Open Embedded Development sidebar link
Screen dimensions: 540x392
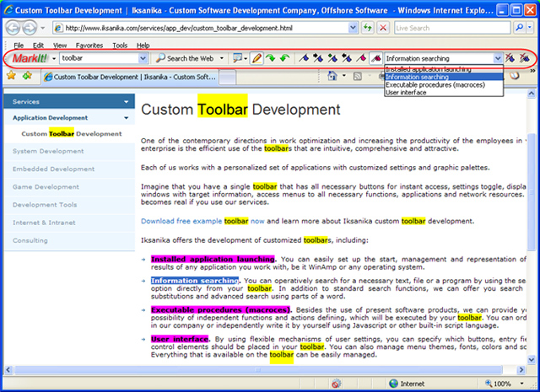[x=53, y=169]
